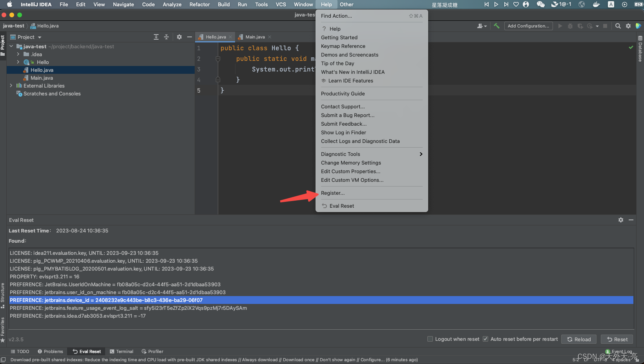Screen dimensions: 644x364
Task: Click the Build Project hammer icon
Action: click(x=496, y=26)
